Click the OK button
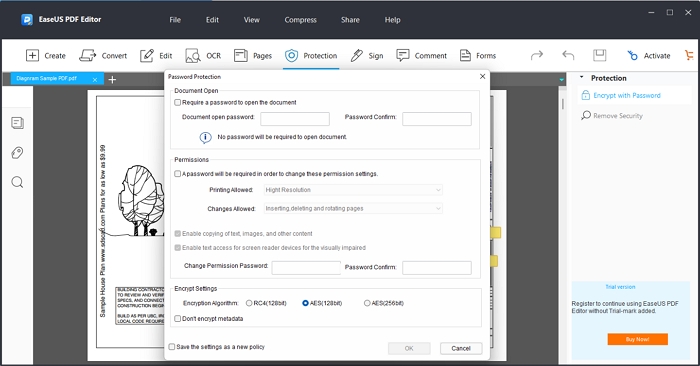The width and height of the screenshot is (700, 366). point(409,348)
